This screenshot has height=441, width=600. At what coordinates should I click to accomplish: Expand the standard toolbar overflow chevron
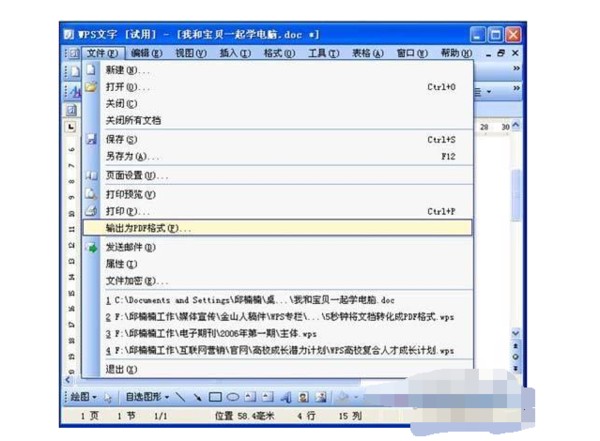(x=516, y=68)
